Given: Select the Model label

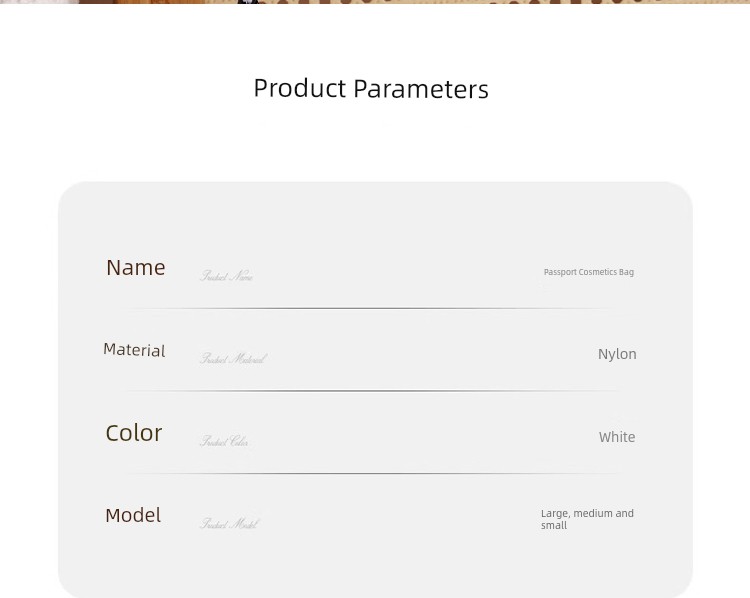Looking at the screenshot, I should pyautogui.click(x=133, y=515).
